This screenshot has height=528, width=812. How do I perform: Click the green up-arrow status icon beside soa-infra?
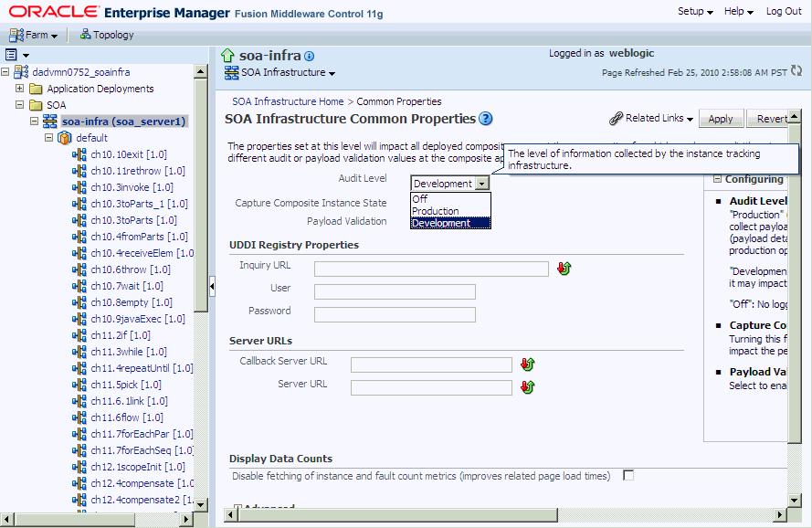coord(227,56)
